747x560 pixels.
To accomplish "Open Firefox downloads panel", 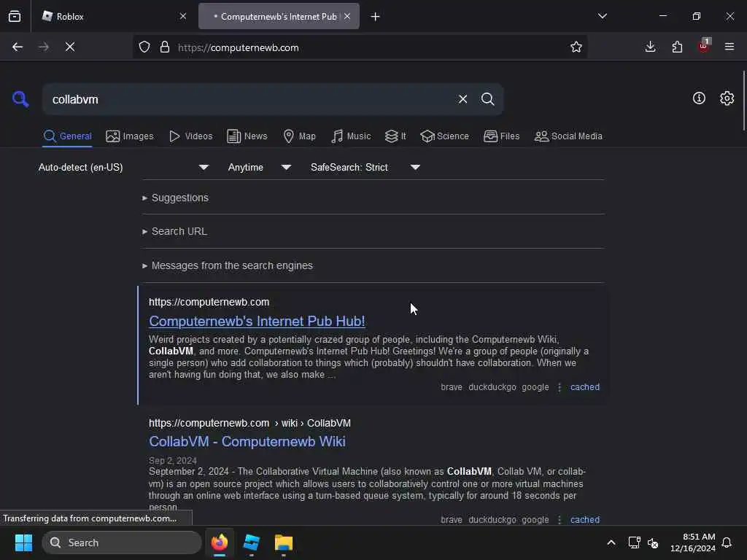I will 650,47.
